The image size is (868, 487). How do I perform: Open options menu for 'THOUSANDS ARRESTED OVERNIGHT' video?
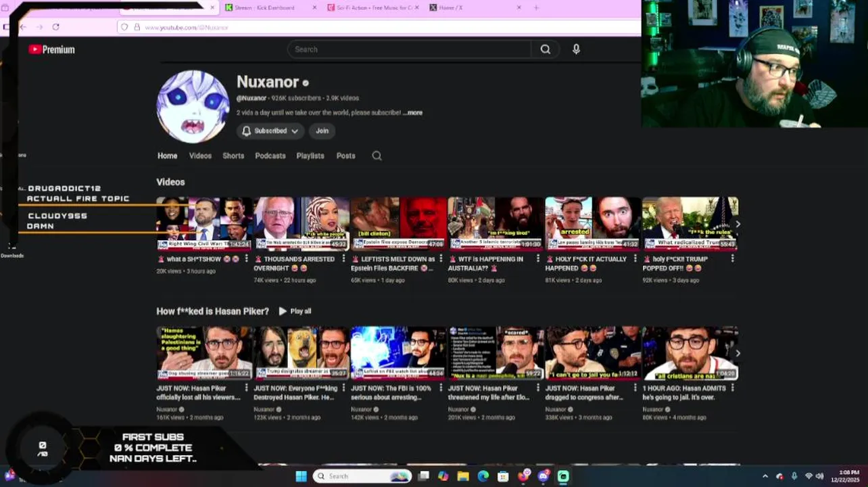343,259
